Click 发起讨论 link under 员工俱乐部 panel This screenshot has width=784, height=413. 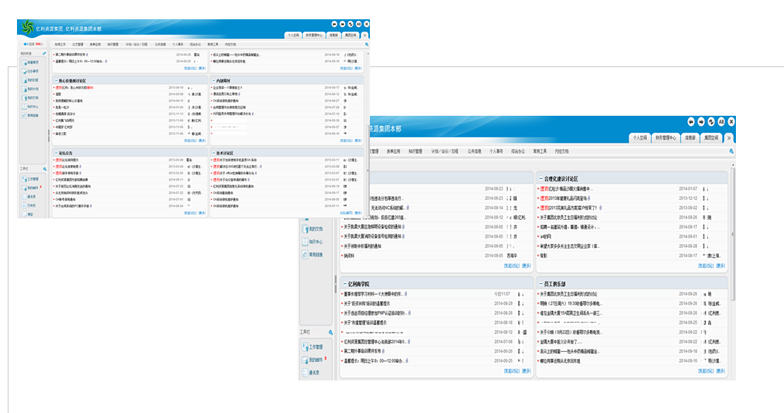706,371
